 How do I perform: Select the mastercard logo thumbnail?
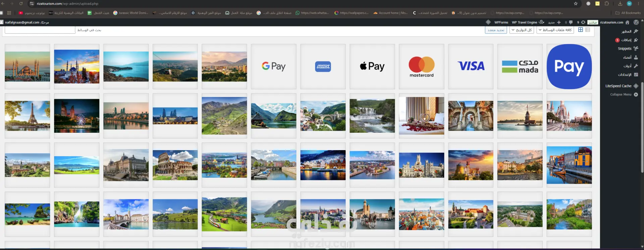pyautogui.click(x=422, y=66)
